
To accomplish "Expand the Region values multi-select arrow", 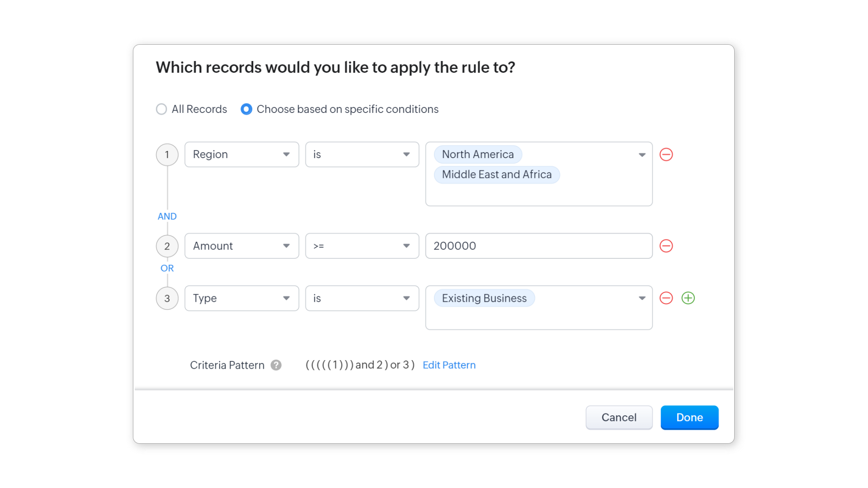I will [642, 155].
